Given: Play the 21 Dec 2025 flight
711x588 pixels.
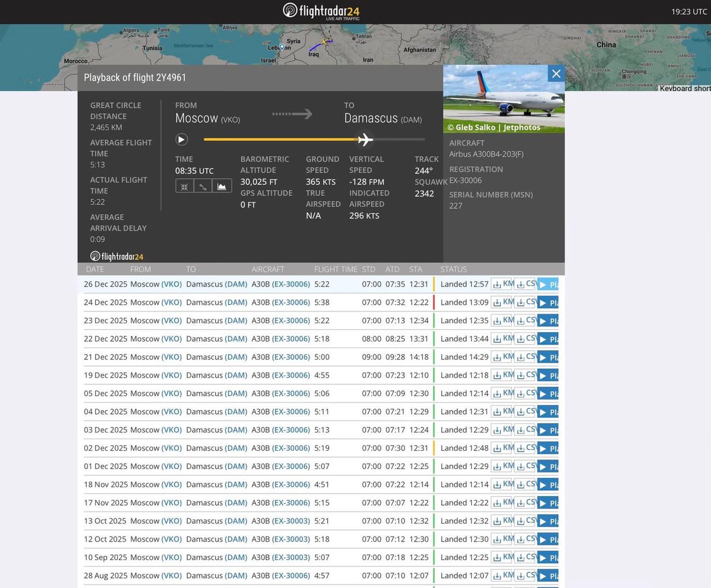Looking at the screenshot, I should pos(548,357).
